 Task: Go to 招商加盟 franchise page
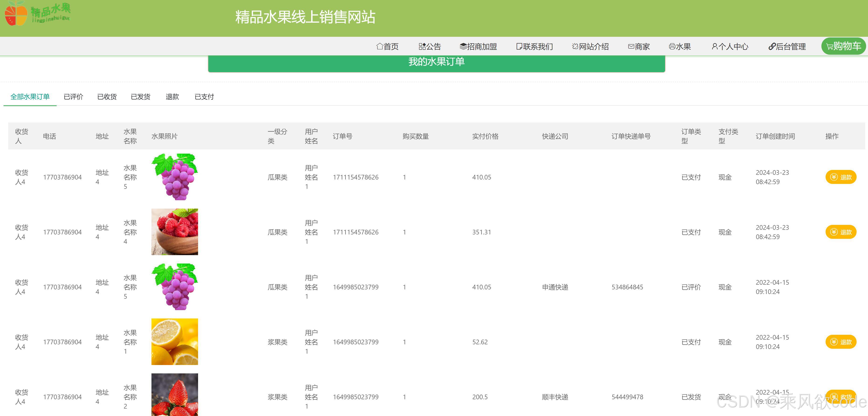click(x=478, y=47)
